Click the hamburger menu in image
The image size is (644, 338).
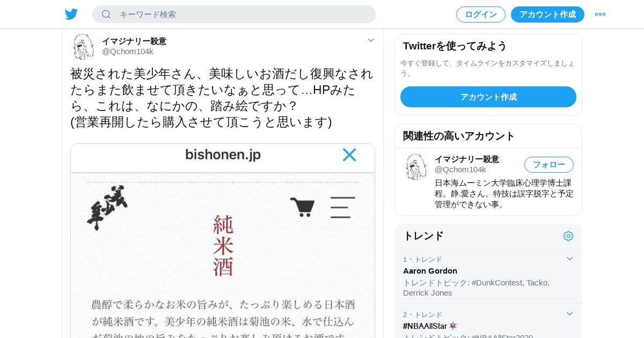click(x=342, y=207)
